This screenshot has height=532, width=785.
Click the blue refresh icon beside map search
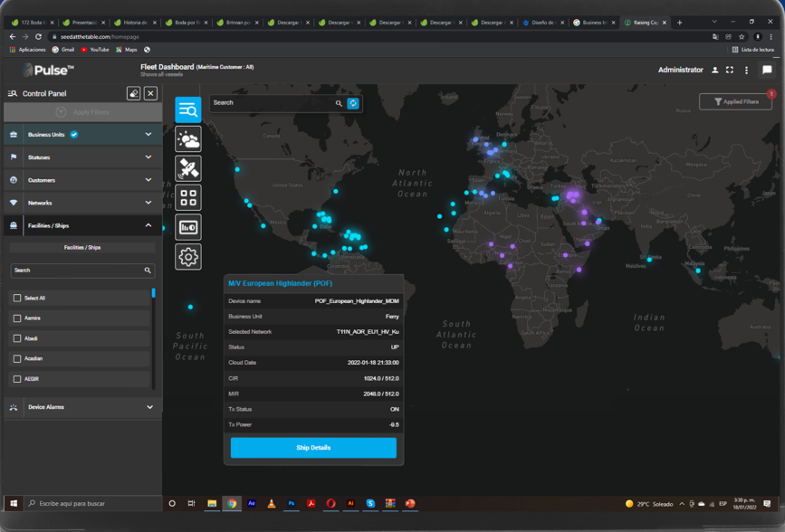(353, 103)
